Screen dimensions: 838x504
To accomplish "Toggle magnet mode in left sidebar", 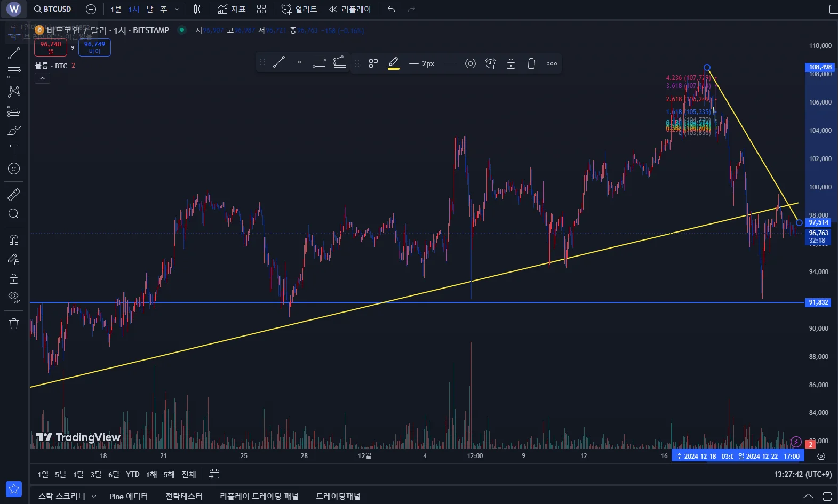I will (14, 239).
